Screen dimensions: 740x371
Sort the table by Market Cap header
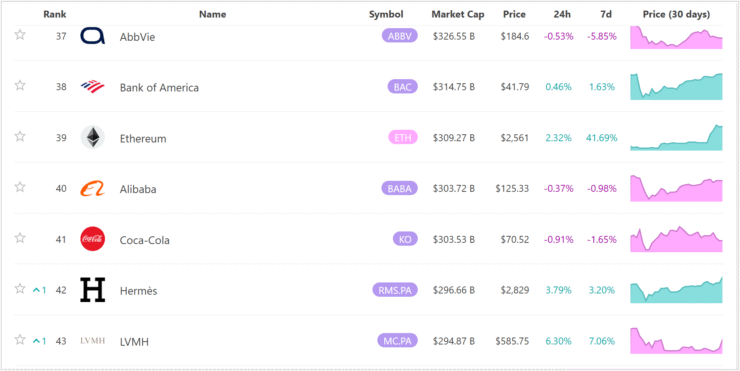point(458,15)
